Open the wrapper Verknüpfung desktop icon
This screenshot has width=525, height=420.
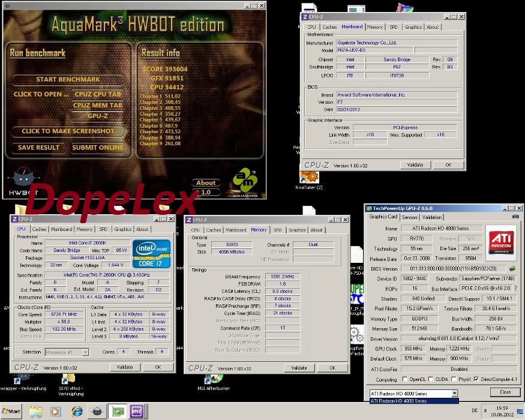(x=23, y=382)
